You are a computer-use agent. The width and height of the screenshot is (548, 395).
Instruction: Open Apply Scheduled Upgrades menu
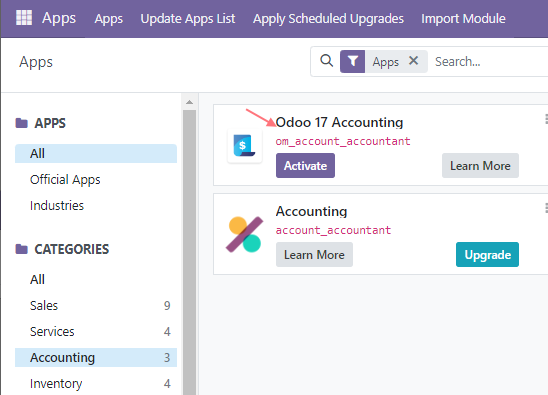329,19
